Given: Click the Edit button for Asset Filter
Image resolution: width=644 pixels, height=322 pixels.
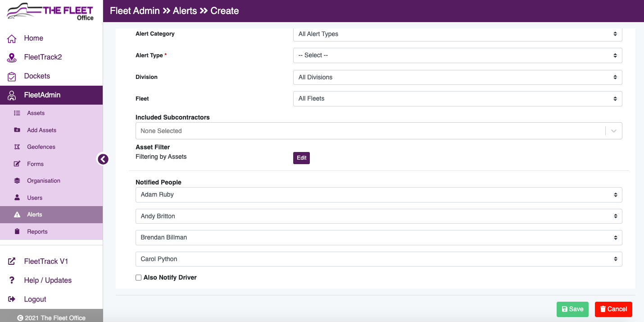Looking at the screenshot, I should [301, 158].
